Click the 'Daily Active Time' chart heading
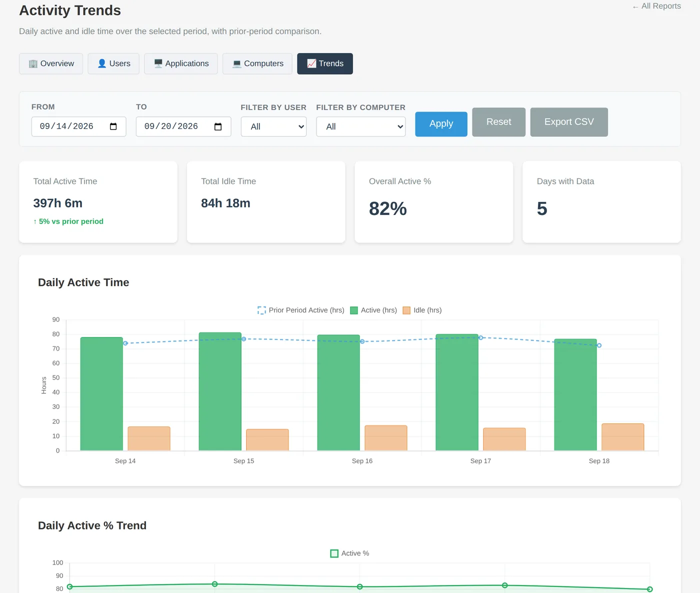 pyautogui.click(x=83, y=282)
